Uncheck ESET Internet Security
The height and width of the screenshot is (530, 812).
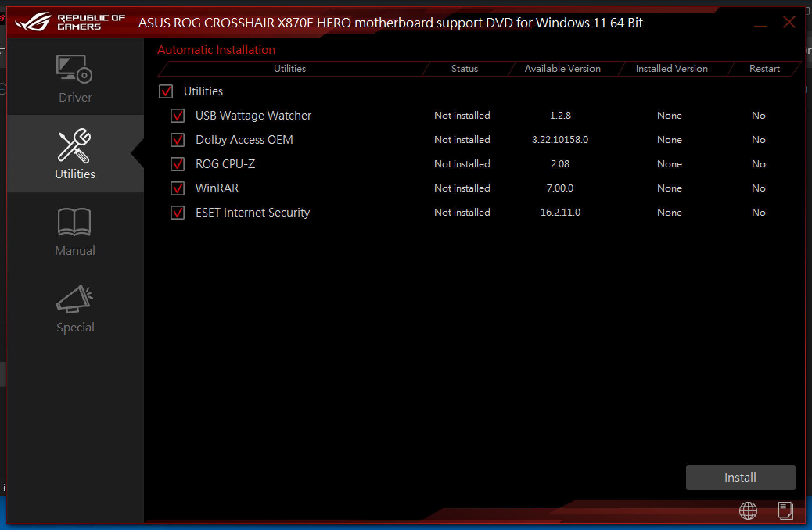coord(177,213)
